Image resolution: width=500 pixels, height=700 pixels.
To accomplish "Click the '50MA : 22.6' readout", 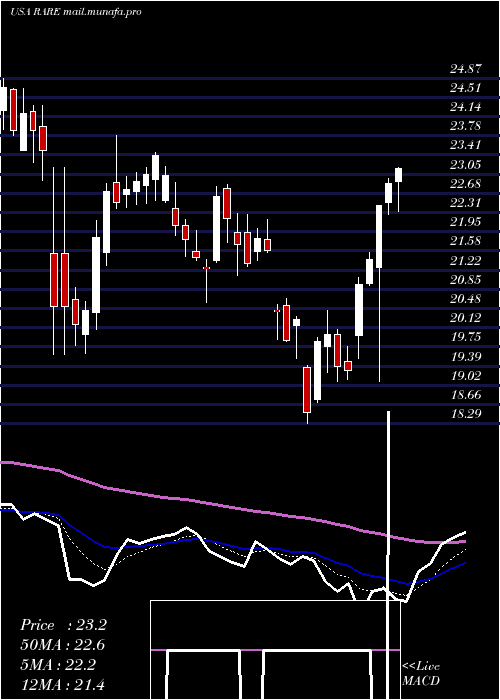I will (x=63, y=645).
